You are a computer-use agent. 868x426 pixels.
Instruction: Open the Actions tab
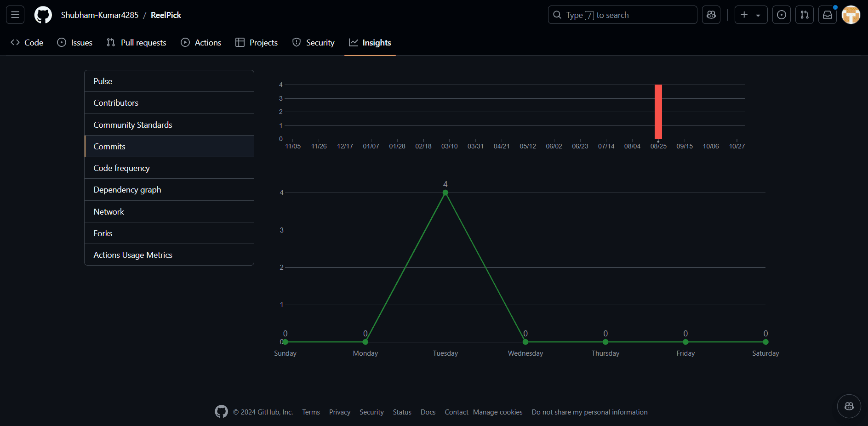[201, 43]
